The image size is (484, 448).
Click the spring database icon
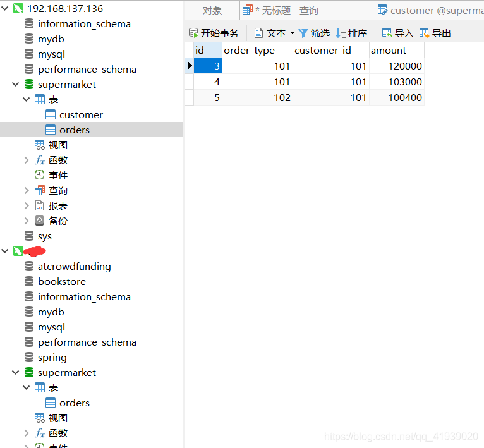click(x=29, y=357)
